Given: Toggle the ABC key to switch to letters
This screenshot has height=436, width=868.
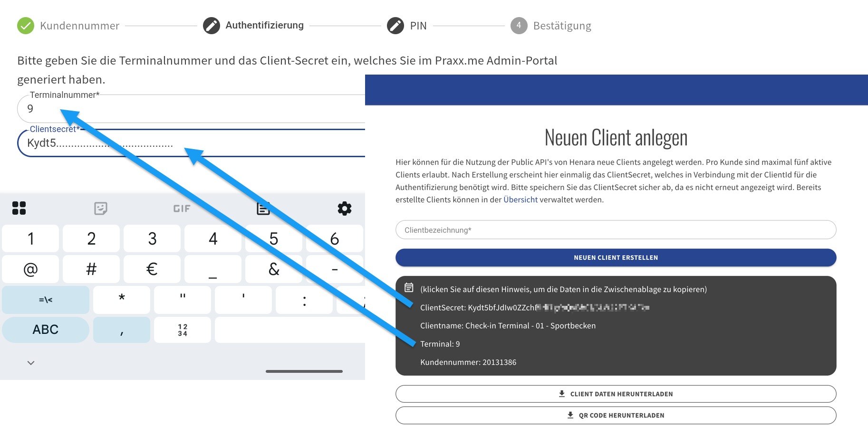Looking at the screenshot, I should (x=46, y=329).
